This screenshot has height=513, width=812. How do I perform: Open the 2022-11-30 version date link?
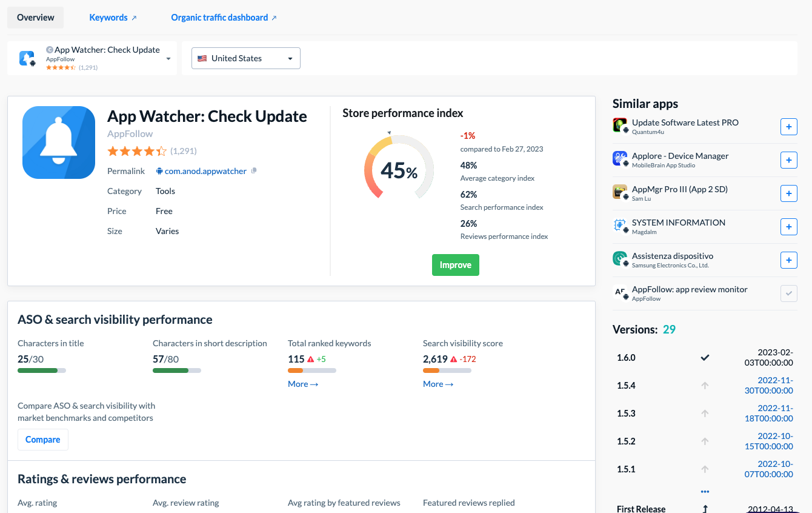(x=769, y=386)
